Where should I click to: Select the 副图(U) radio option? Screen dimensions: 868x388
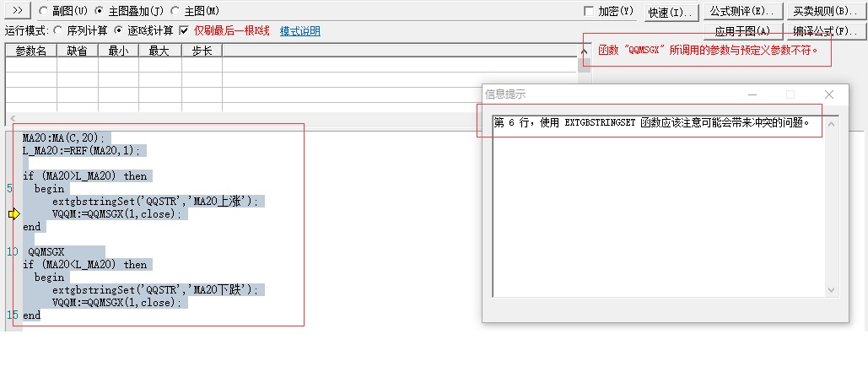click(x=43, y=11)
